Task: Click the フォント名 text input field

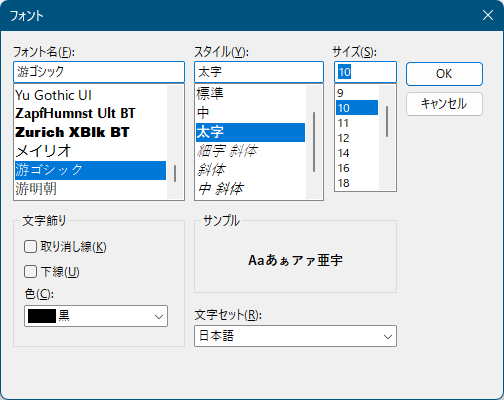Action: [99, 72]
